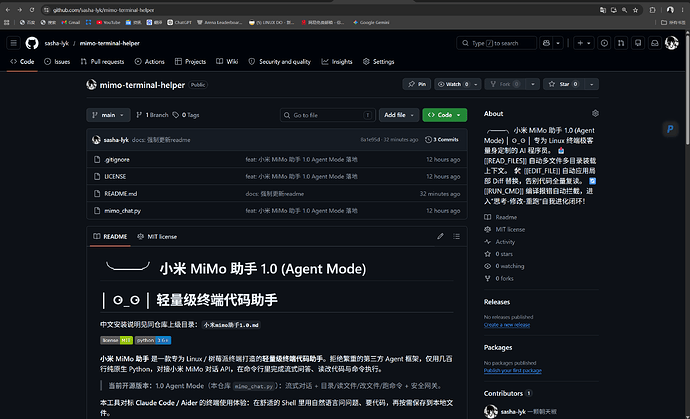The width and height of the screenshot is (690, 419).
Task: Open the Copilot icon in header
Action: tap(547, 43)
